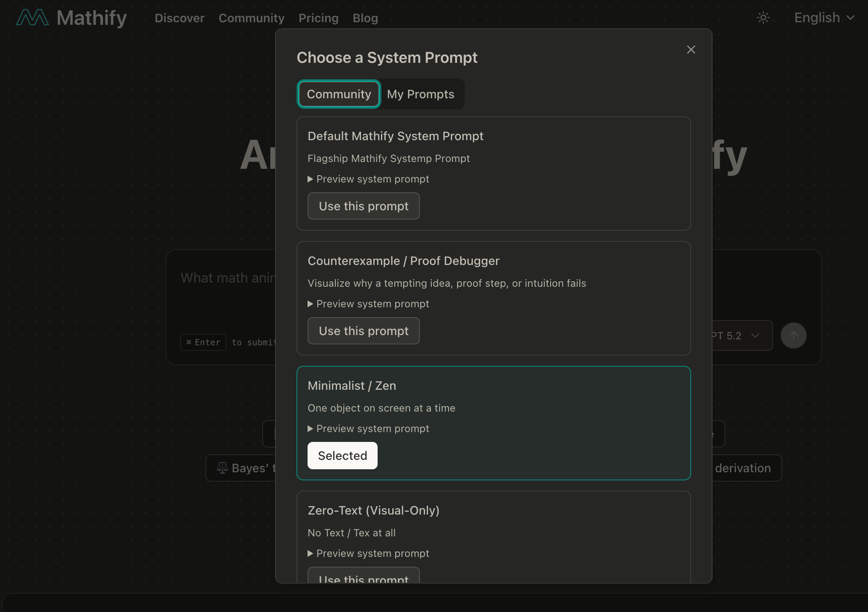The image size is (868, 612).
Task: Close the system prompt dialog
Action: tap(691, 50)
